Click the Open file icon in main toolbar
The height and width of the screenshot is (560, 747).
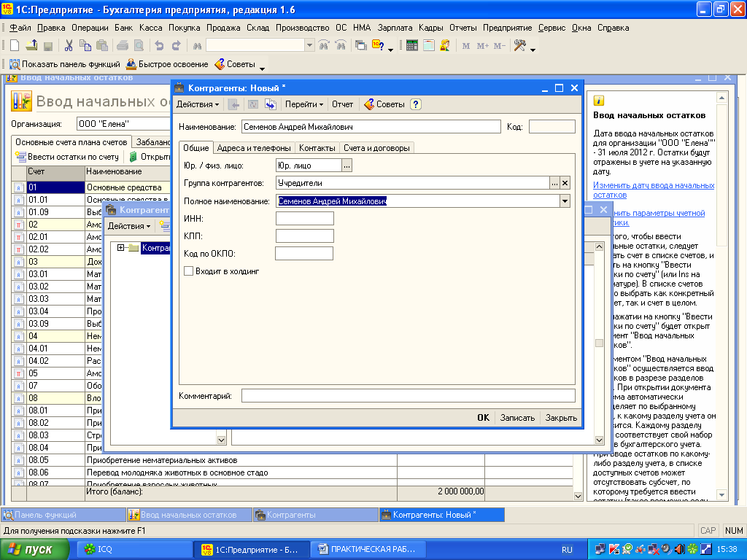[31, 46]
